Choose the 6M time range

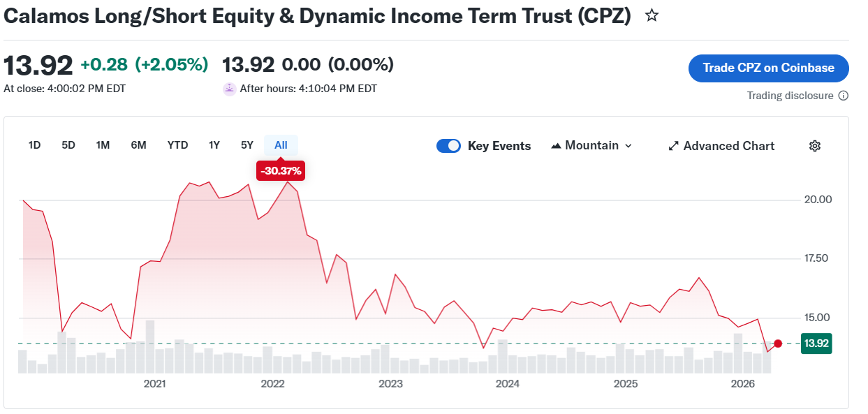(x=138, y=145)
